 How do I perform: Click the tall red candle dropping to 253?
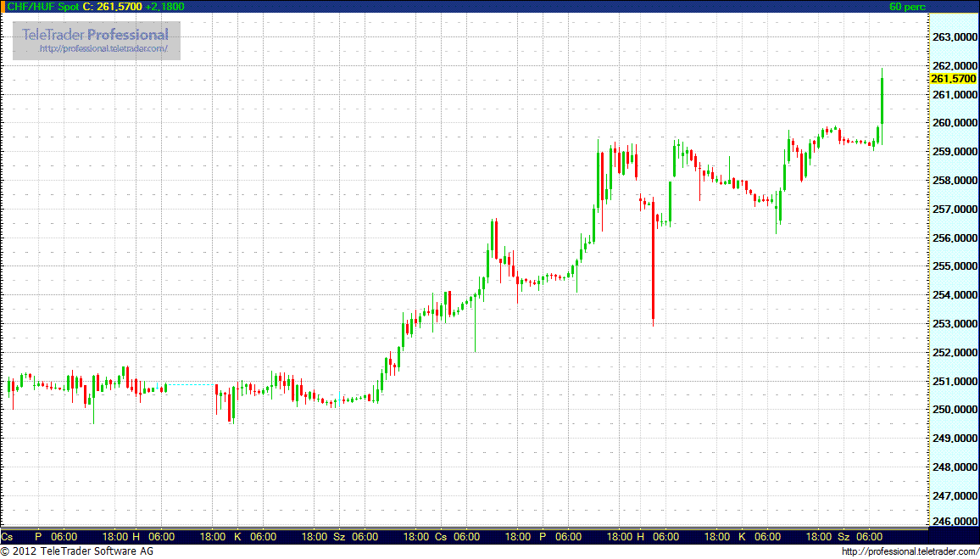[x=653, y=261]
